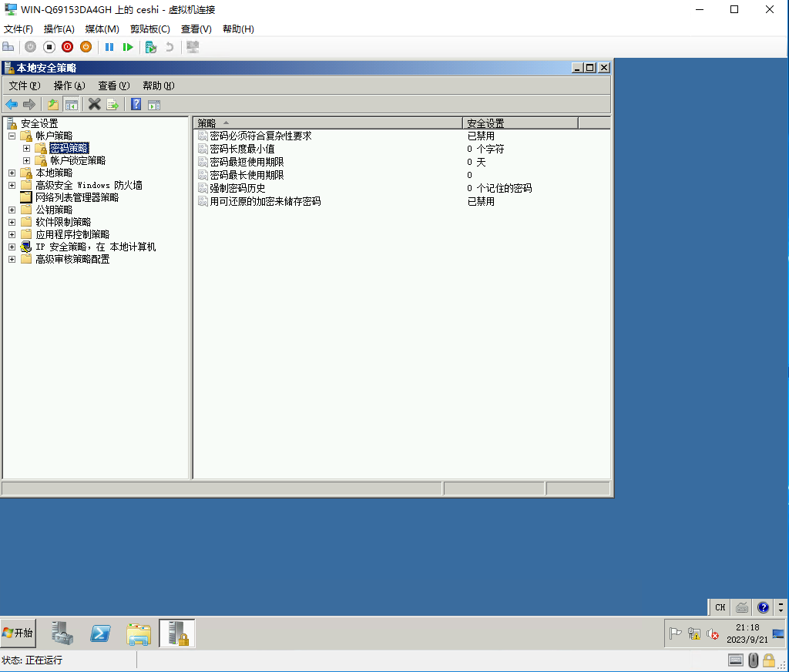Open the 操作(A) menu in 本地安全策略
This screenshot has width=789, height=672.
[x=69, y=86]
